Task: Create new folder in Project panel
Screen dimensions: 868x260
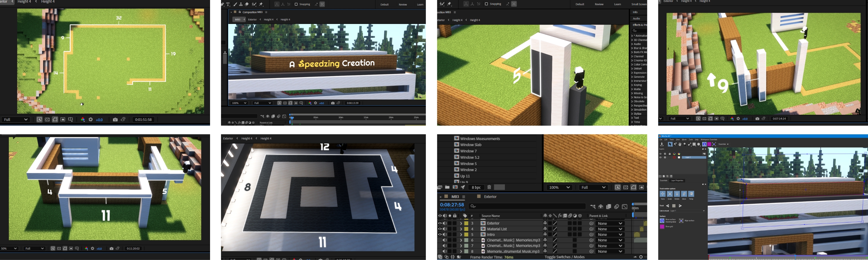Action: point(448,187)
